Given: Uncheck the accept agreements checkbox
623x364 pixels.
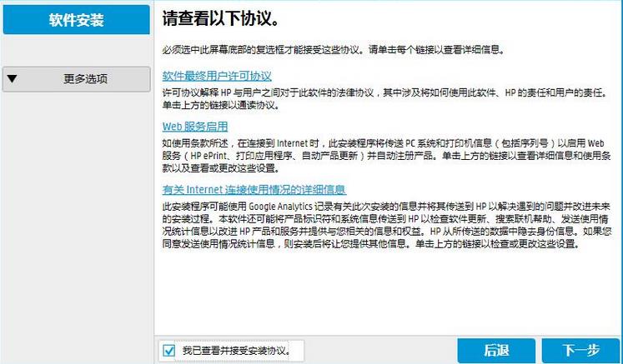Looking at the screenshot, I should 170,350.
